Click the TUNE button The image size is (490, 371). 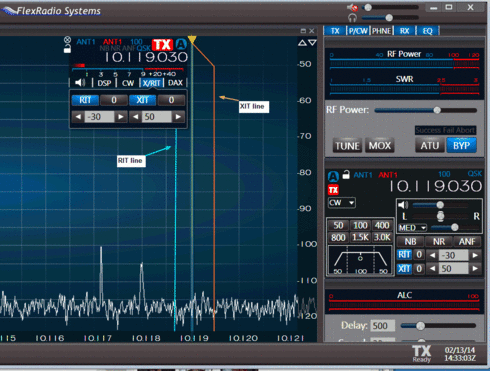[x=347, y=146]
